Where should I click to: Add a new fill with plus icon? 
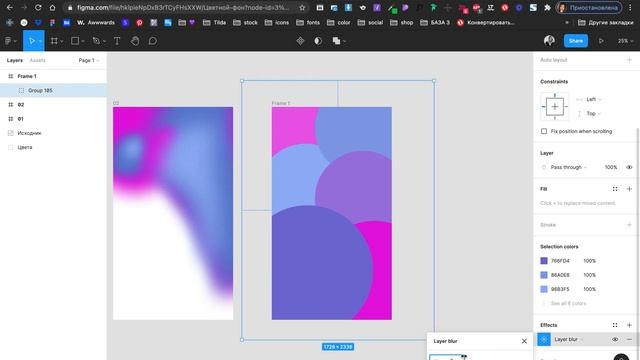pyautogui.click(x=629, y=189)
